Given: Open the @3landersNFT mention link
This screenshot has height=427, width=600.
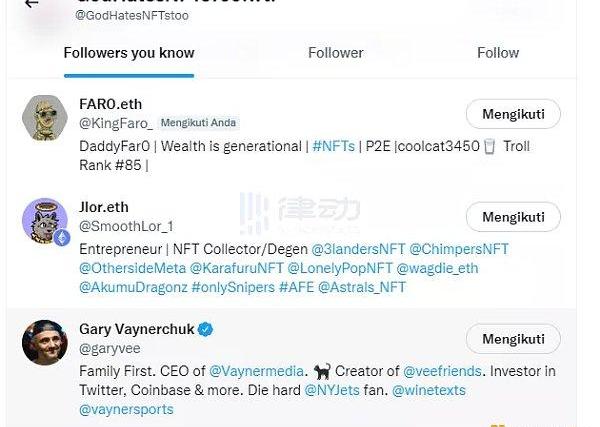Looking at the screenshot, I should pyautogui.click(x=358, y=249).
